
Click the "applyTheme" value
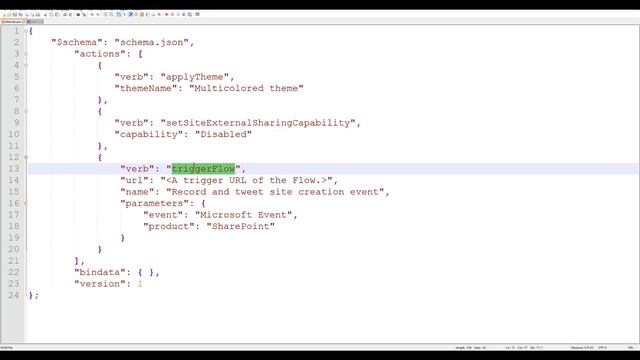[195, 77]
